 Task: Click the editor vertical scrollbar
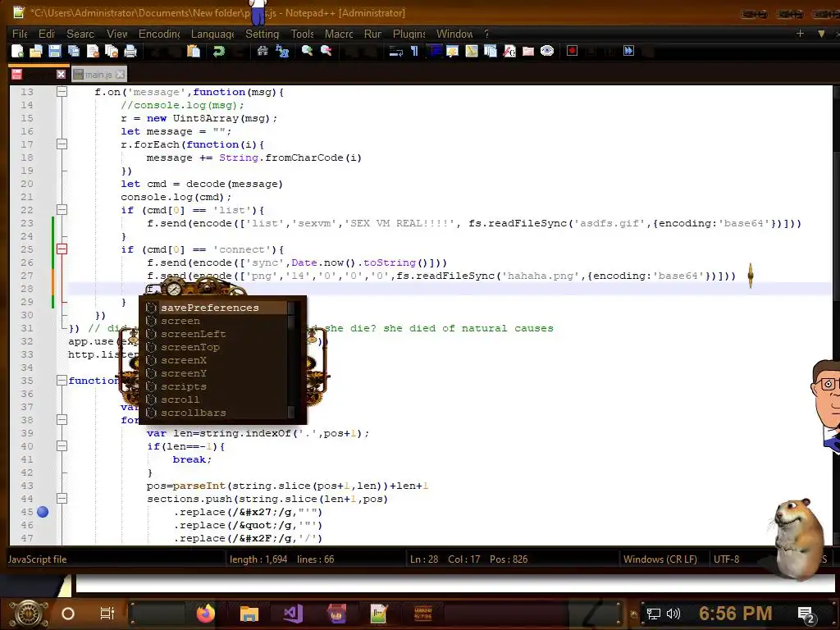click(836, 315)
